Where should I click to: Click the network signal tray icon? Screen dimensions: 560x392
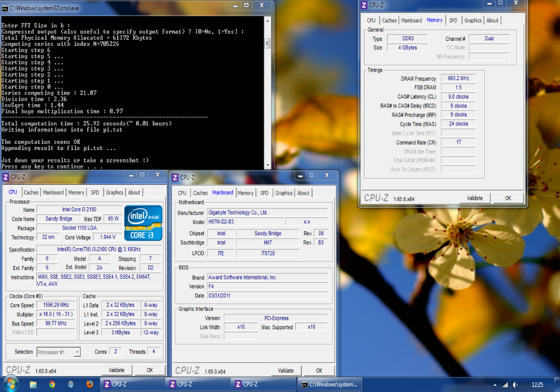(505, 385)
